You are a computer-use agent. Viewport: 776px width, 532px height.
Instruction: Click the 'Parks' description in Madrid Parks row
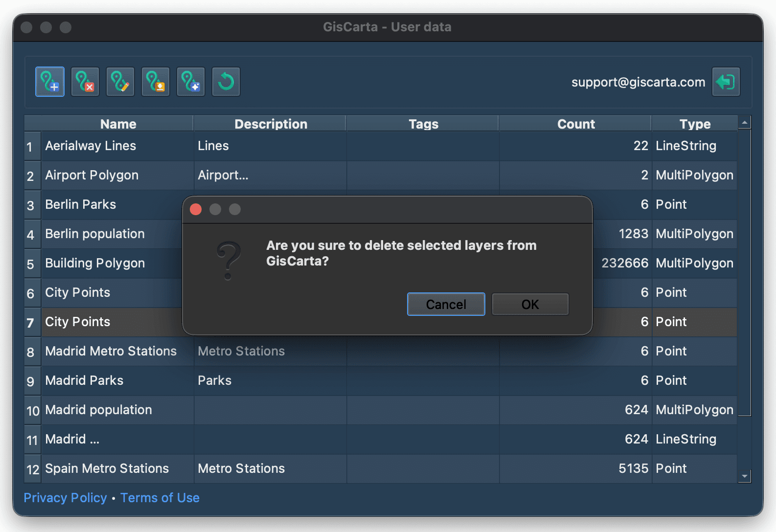[x=270, y=380]
